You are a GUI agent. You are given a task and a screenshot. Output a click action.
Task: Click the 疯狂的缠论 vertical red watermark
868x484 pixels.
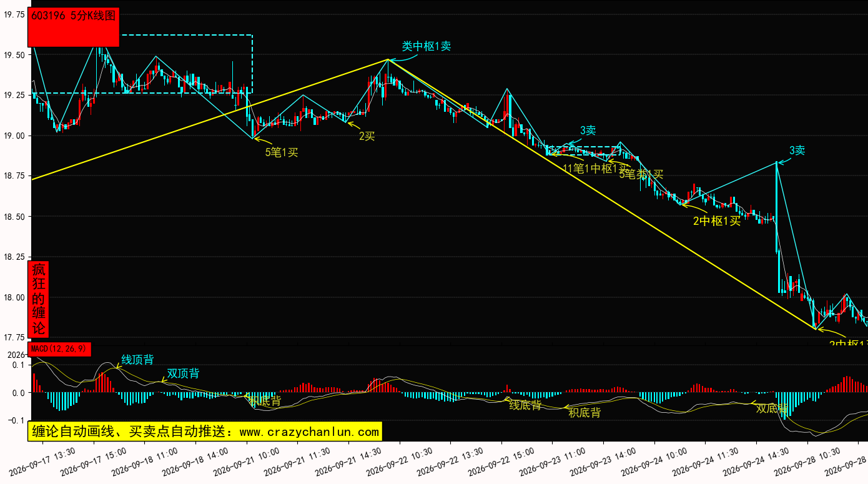point(39,299)
